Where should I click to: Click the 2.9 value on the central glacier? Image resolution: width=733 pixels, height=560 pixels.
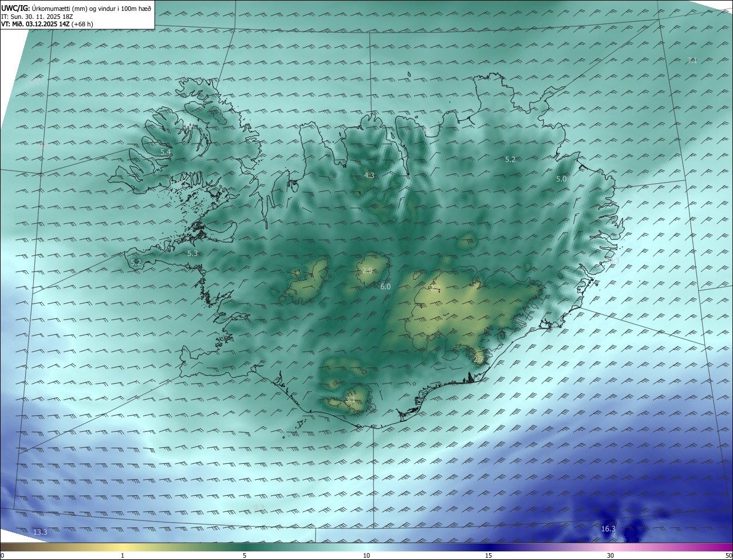point(367,271)
